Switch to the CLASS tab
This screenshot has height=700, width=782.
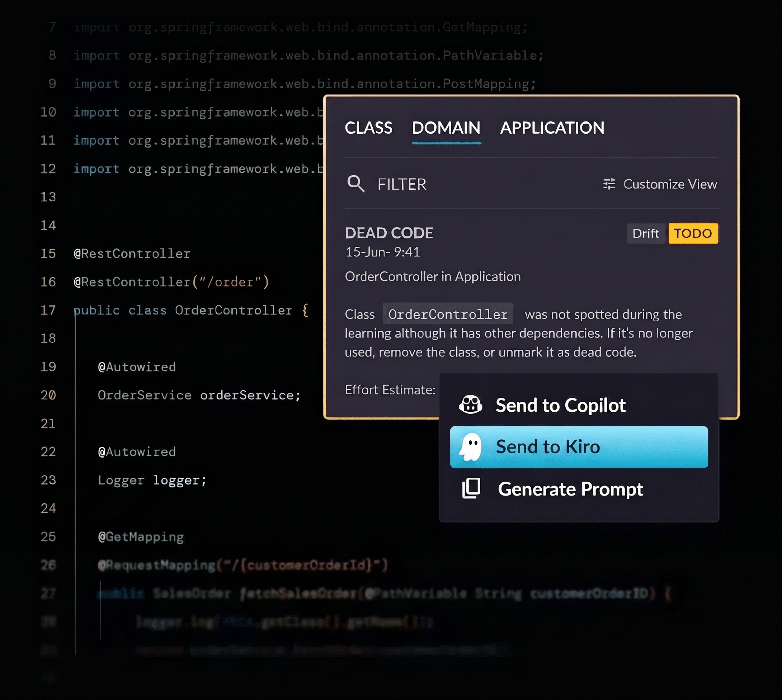coord(368,128)
